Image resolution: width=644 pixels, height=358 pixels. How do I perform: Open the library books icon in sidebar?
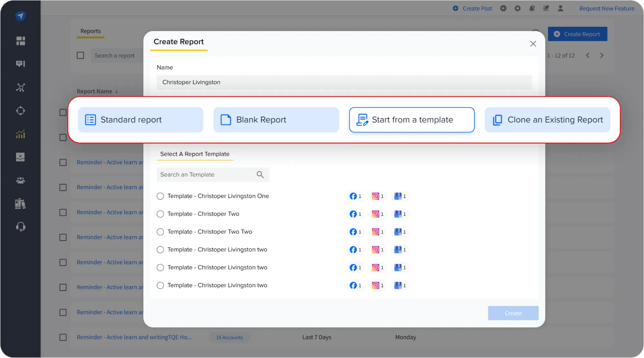click(x=20, y=203)
